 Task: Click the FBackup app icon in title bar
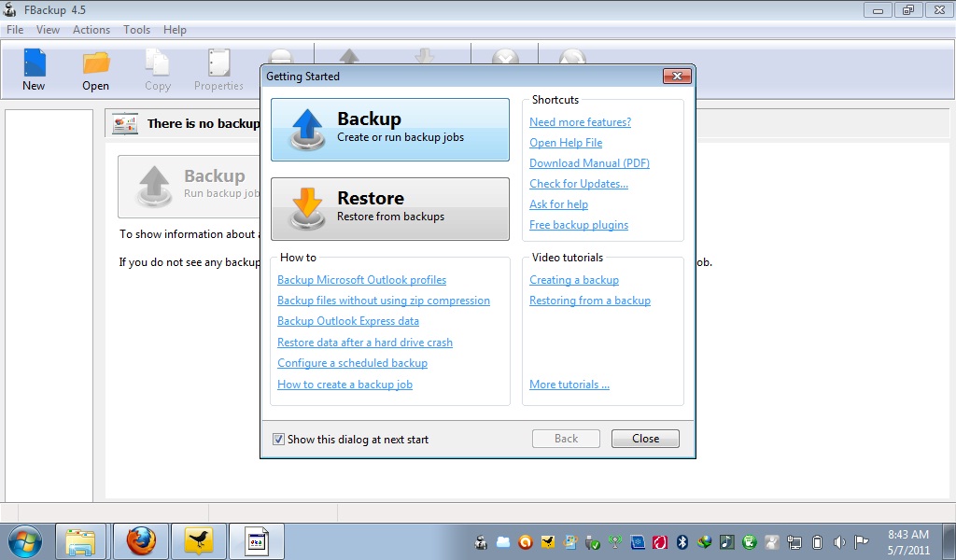(x=9, y=9)
